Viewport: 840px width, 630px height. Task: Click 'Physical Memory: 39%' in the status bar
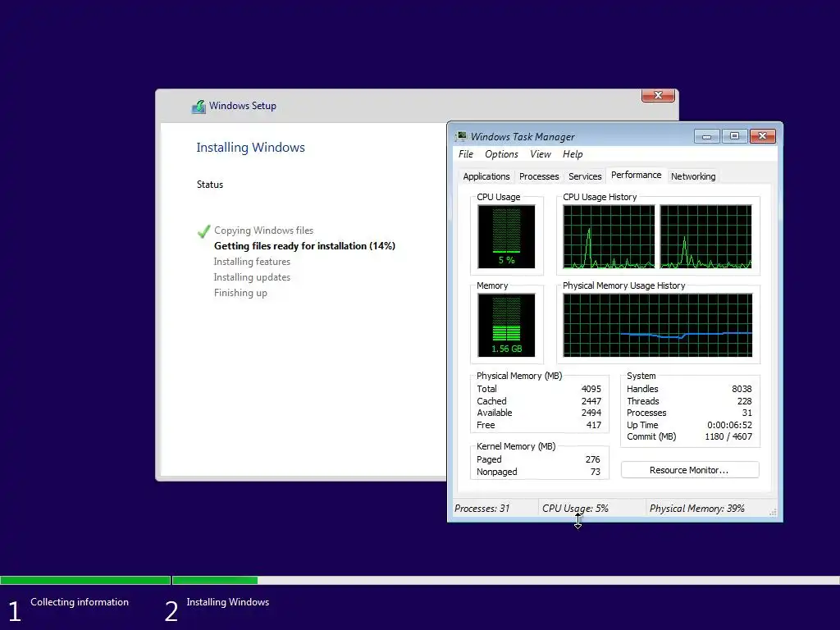coord(696,509)
